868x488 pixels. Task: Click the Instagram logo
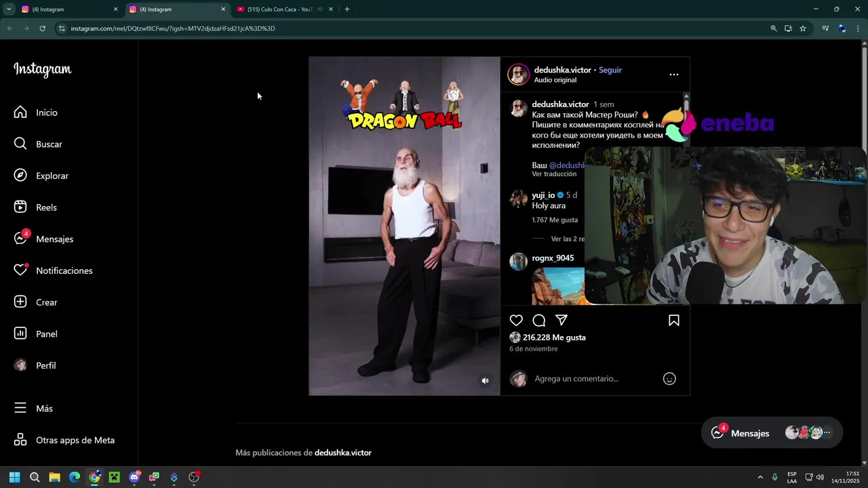pos(42,69)
